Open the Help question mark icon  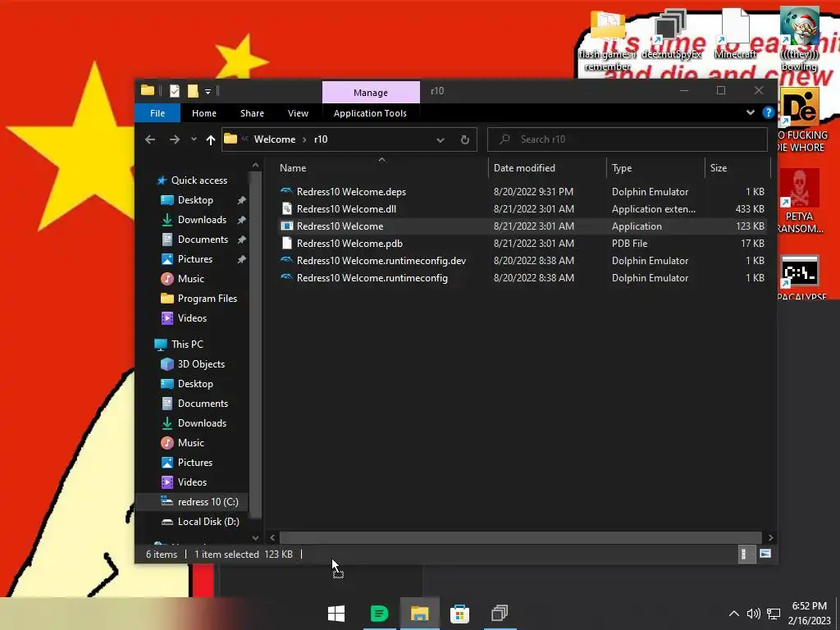pyautogui.click(x=768, y=112)
